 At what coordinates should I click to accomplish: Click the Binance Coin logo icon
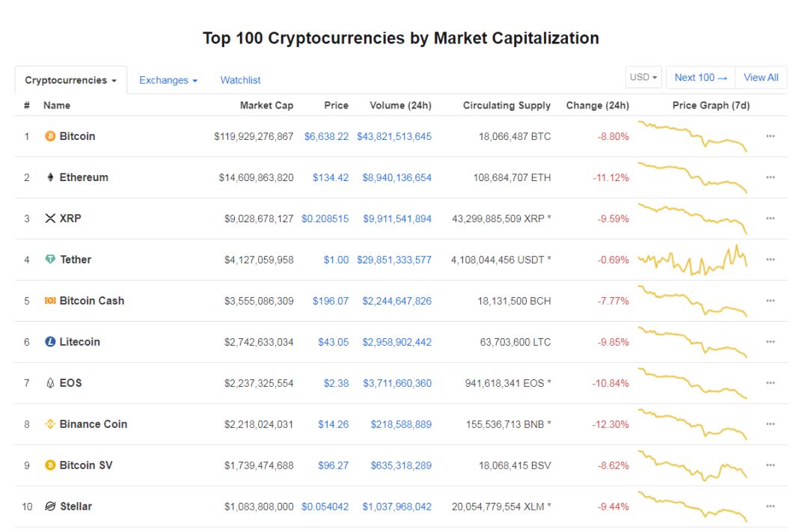tap(50, 424)
